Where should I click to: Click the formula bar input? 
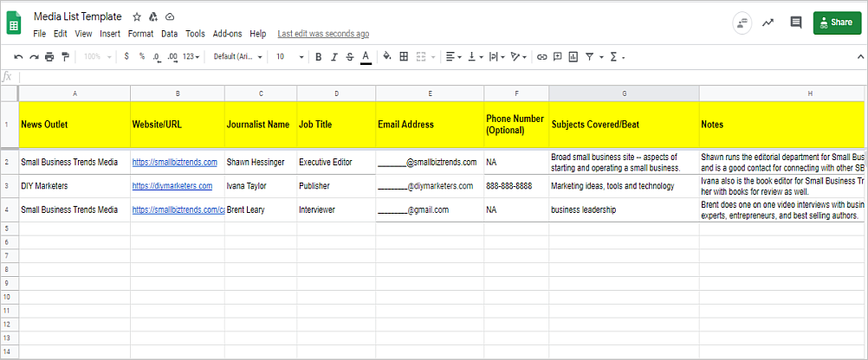coord(443,76)
